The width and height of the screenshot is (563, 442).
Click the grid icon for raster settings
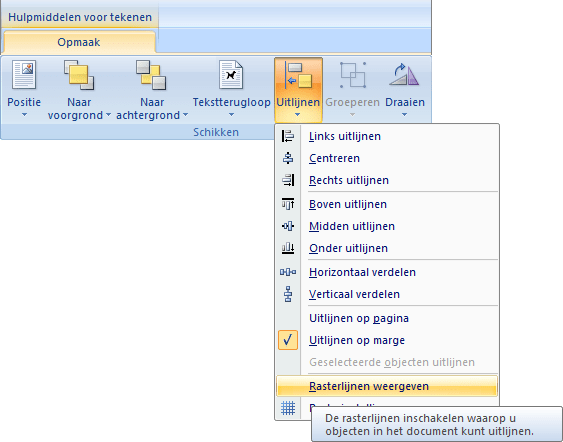pos(288,408)
